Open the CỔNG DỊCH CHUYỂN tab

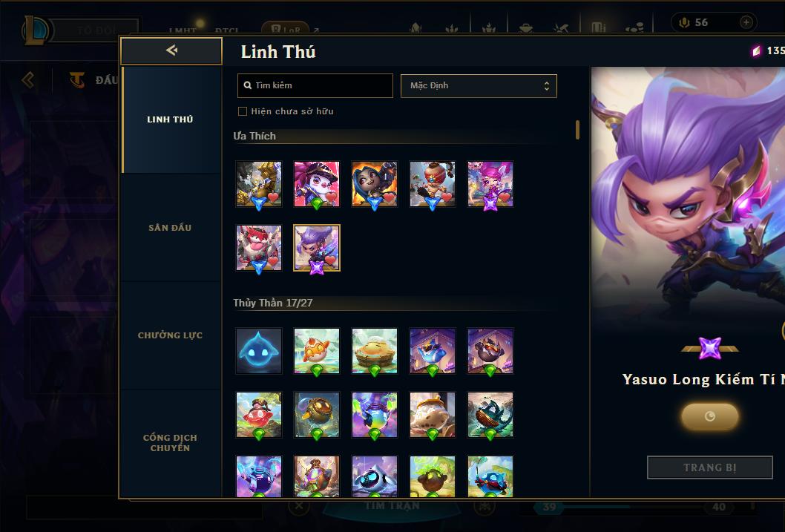click(x=170, y=443)
